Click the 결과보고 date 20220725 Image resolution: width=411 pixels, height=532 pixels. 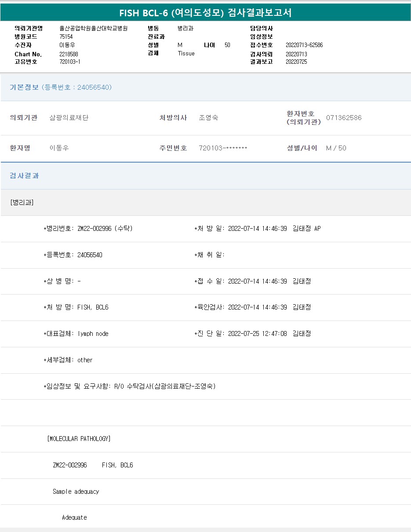tap(296, 62)
